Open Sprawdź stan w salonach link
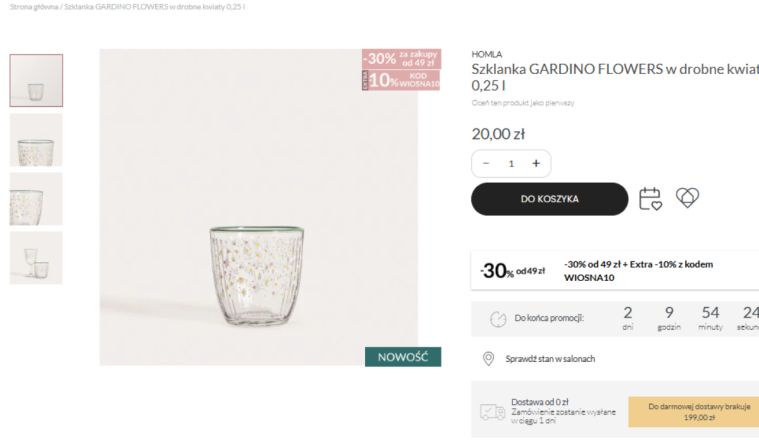The width and height of the screenshot is (759, 443). pyautogui.click(x=552, y=358)
